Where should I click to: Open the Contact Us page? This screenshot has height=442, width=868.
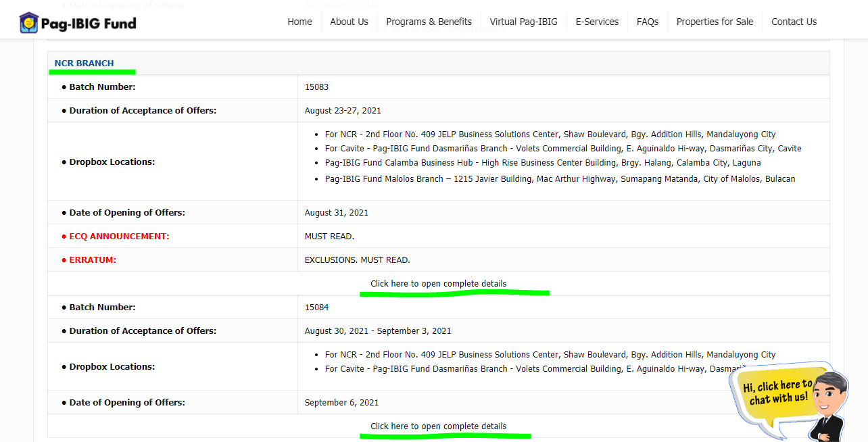794,22
